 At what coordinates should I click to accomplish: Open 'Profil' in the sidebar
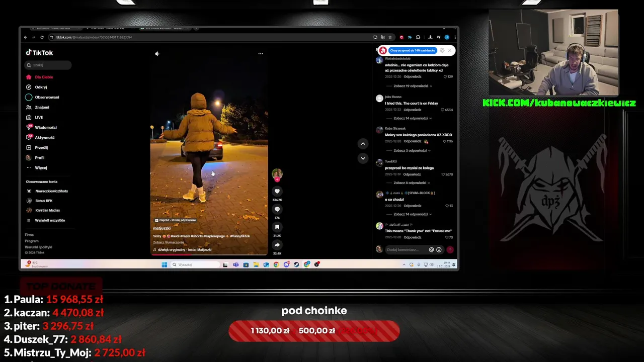point(35,157)
